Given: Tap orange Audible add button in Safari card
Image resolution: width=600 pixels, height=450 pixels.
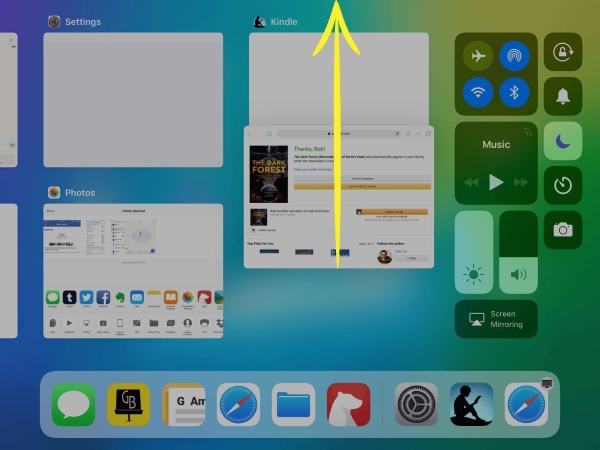Looking at the screenshot, I should [392, 212].
